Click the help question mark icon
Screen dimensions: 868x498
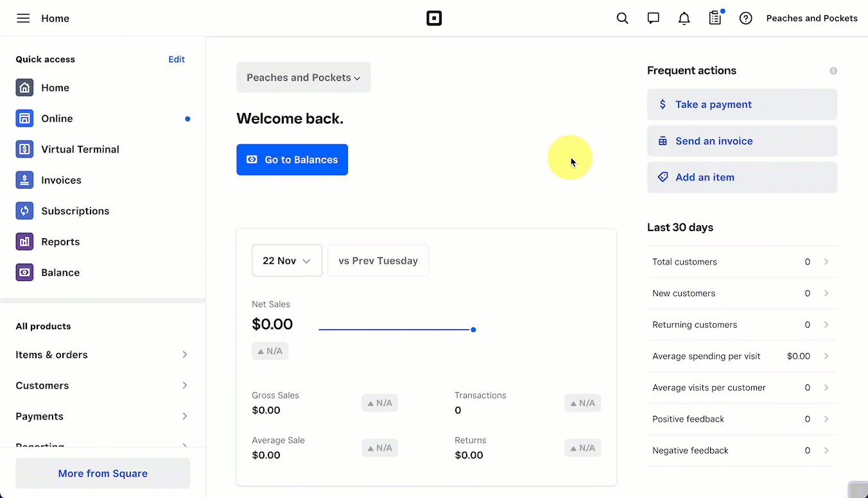(745, 19)
